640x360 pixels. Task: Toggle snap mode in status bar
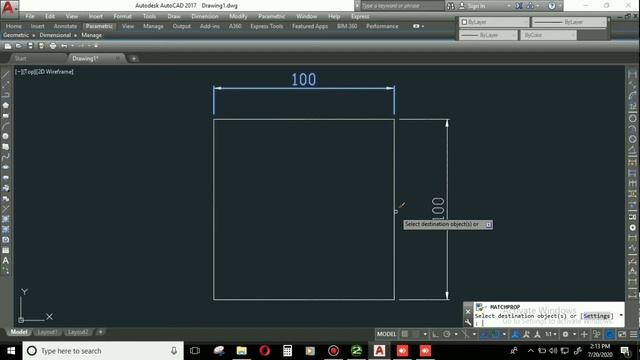416,334
